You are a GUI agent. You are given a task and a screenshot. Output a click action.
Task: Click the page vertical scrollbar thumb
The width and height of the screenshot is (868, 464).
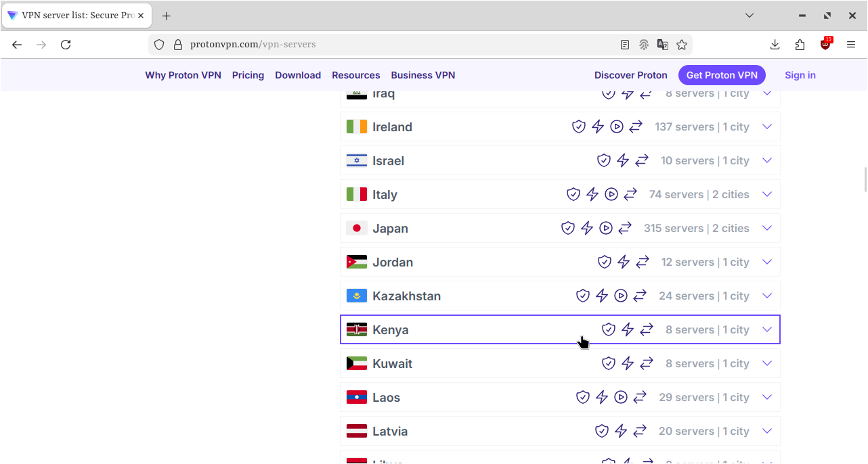click(865, 179)
